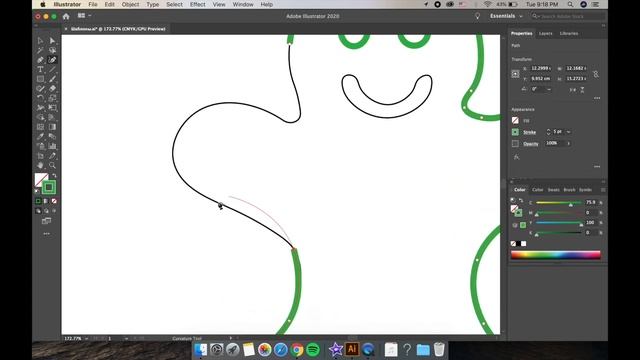This screenshot has width=640, height=360.
Task: Click the stroke weight stepper arrows
Action: [x=548, y=132]
